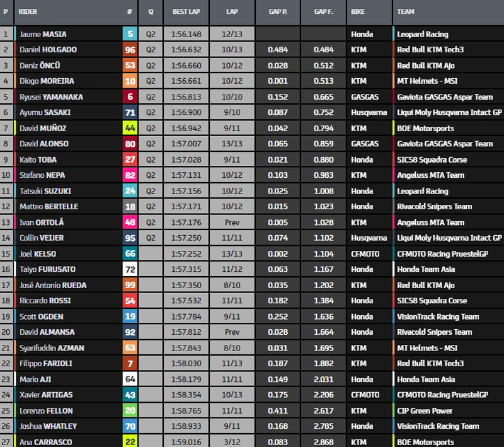504x447 pixels.
Task: Click CIP Green Power team name
Action: click(425, 410)
